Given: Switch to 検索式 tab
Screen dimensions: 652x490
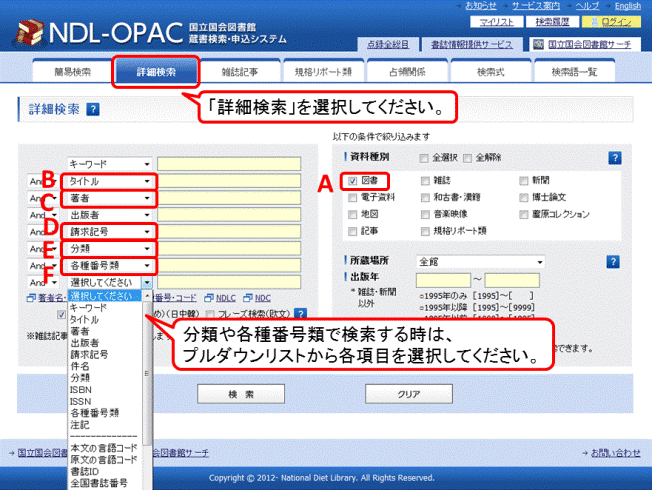Looking at the screenshot, I should [491, 72].
